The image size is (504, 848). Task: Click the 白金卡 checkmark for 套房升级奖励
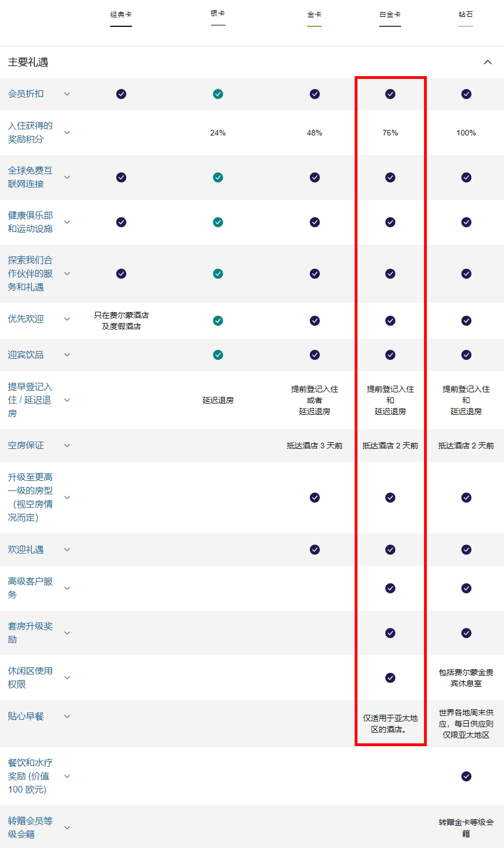(x=390, y=633)
